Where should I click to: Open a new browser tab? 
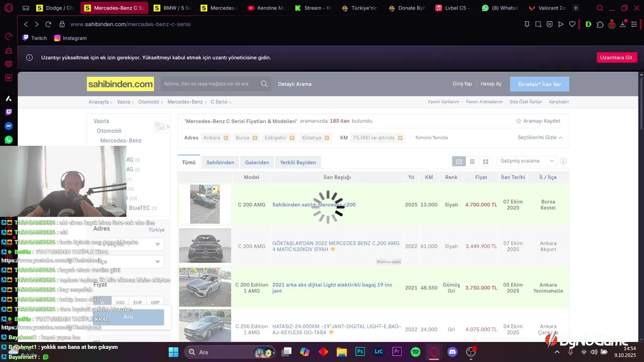point(576,8)
